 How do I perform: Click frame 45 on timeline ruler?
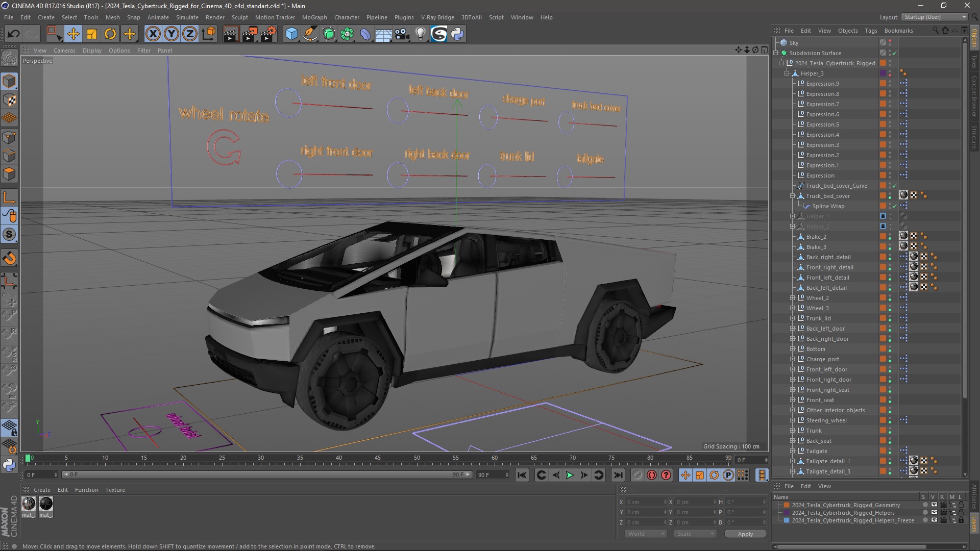378,458
